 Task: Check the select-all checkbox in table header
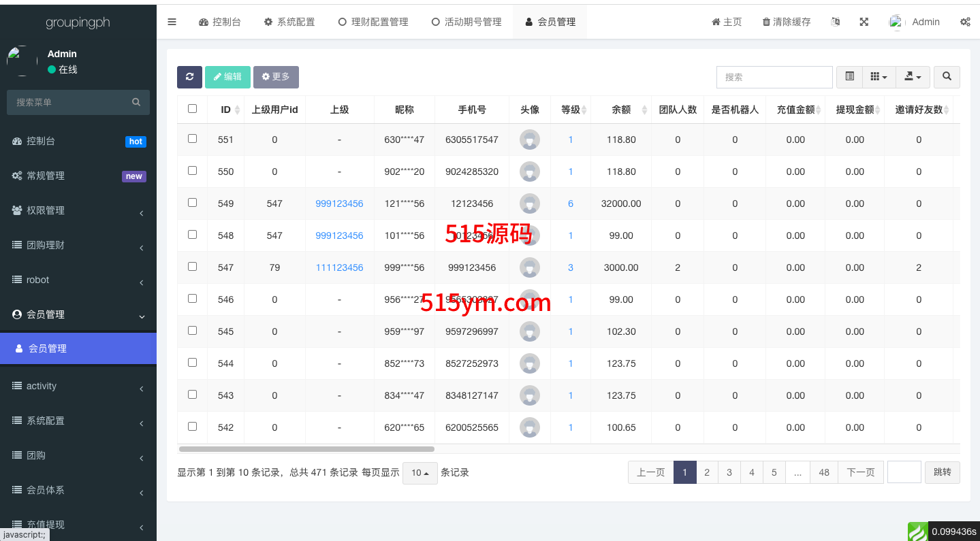click(192, 109)
